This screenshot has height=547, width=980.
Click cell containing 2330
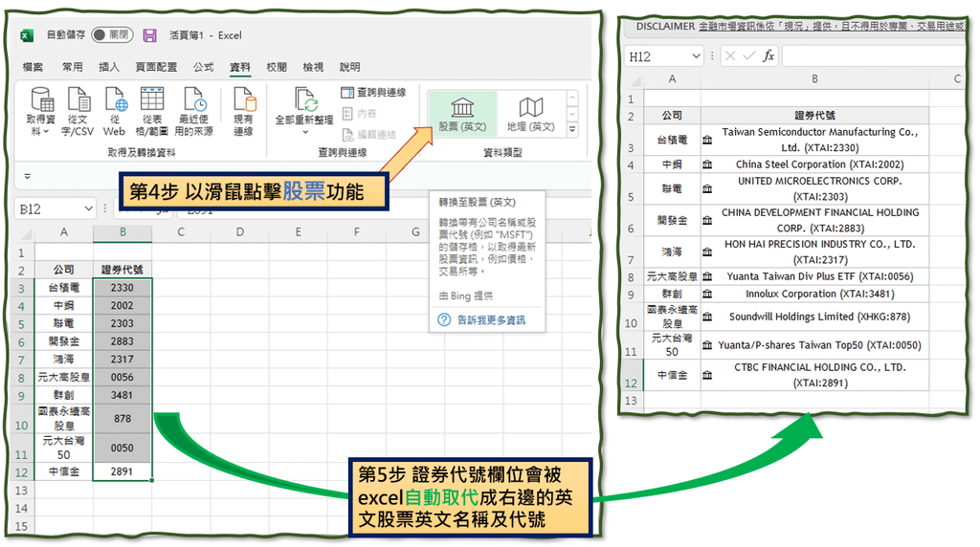pyautogui.click(x=122, y=288)
